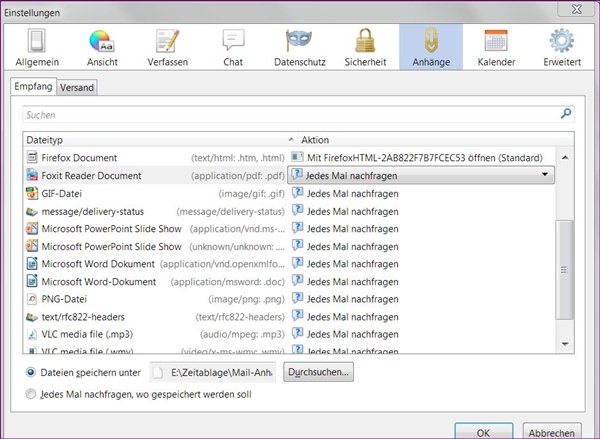Sort list by Aktion column header

420,140
